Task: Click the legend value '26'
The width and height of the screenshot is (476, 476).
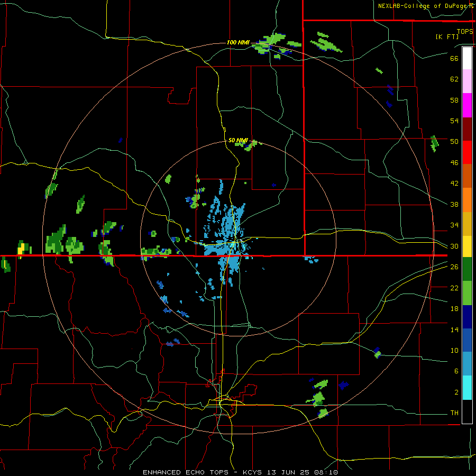Action: click(x=454, y=267)
